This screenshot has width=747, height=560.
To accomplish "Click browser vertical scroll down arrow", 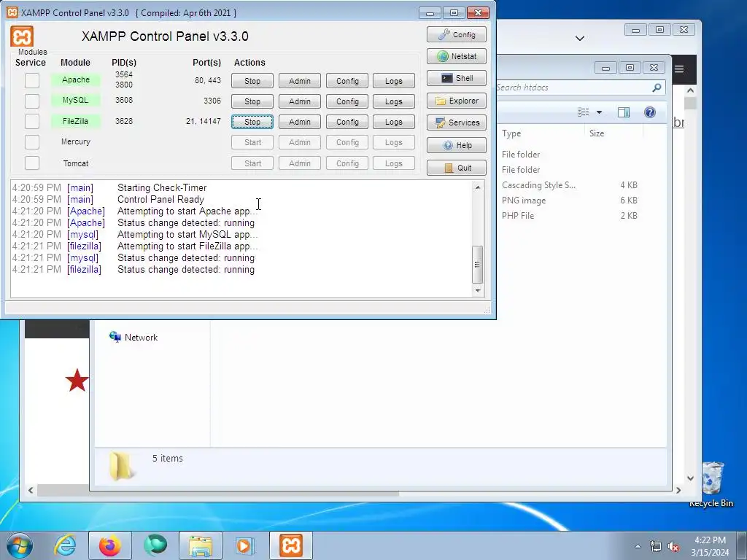I will 691,478.
